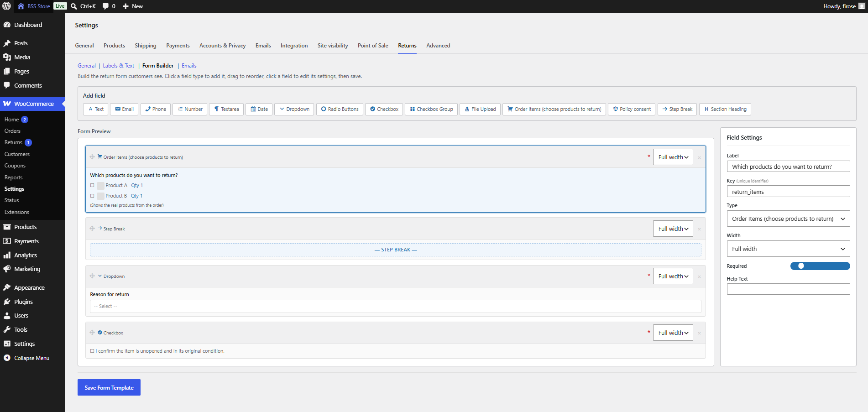Click the Help Text input field
Image resolution: width=868 pixels, height=412 pixels.
(788, 289)
